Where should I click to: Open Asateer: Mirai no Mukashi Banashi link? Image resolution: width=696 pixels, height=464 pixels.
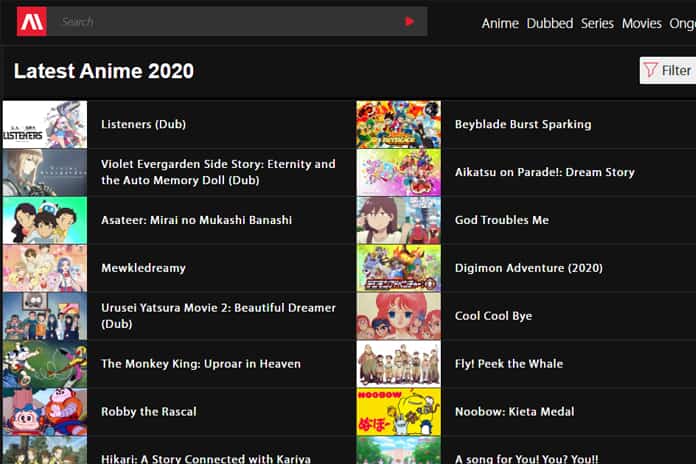(x=196, y=220)
